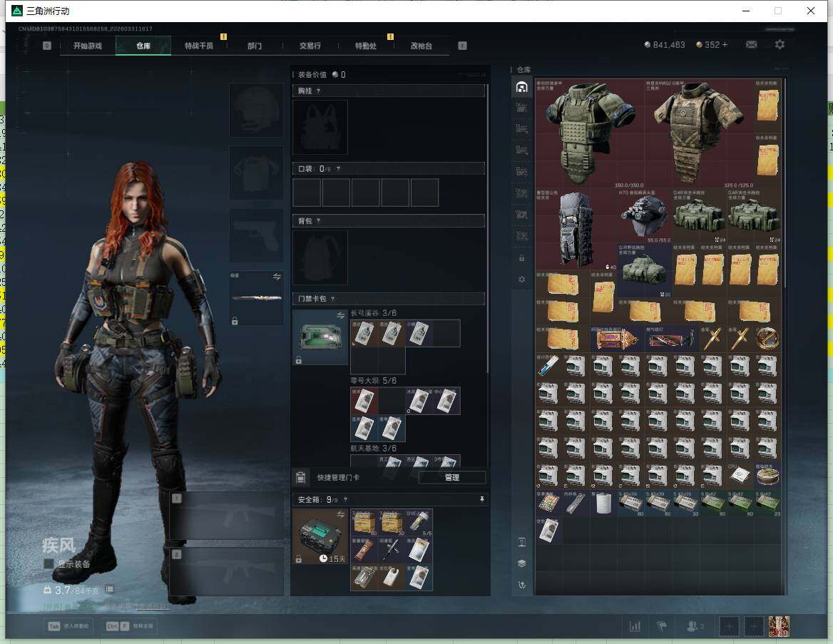This screenshot has height=644, width=833.
Task: Swap the safe box via swap arrows
Action: tap(340, 514)
